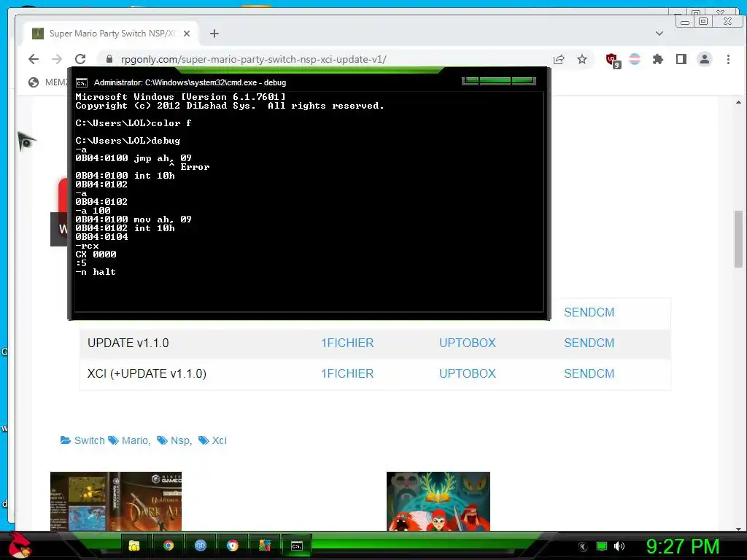The width and height of the screenshot is (747, 560).
Task: Share this page icon in address bar
Action: pos(559,59)
